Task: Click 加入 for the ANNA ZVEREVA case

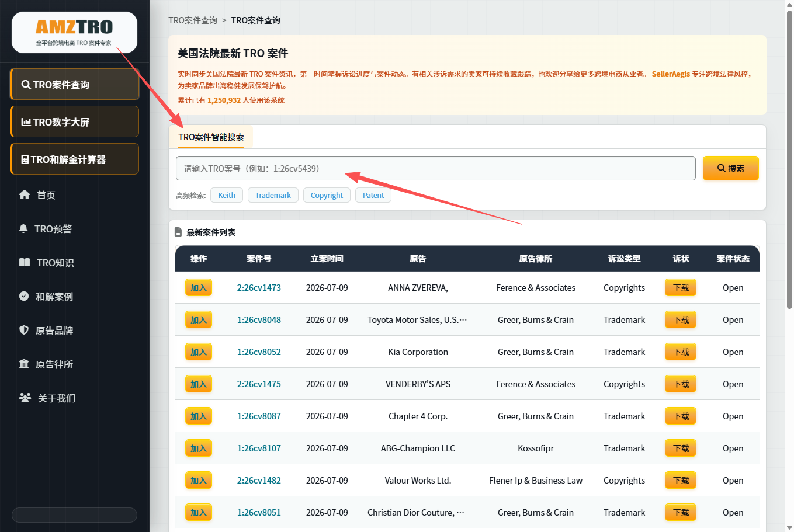Action: point(199,288)
